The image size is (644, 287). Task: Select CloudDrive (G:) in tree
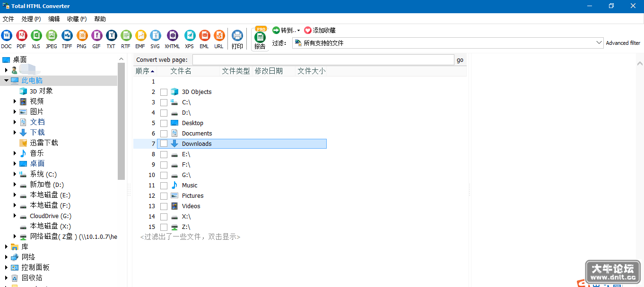click(x=51, y=216)
